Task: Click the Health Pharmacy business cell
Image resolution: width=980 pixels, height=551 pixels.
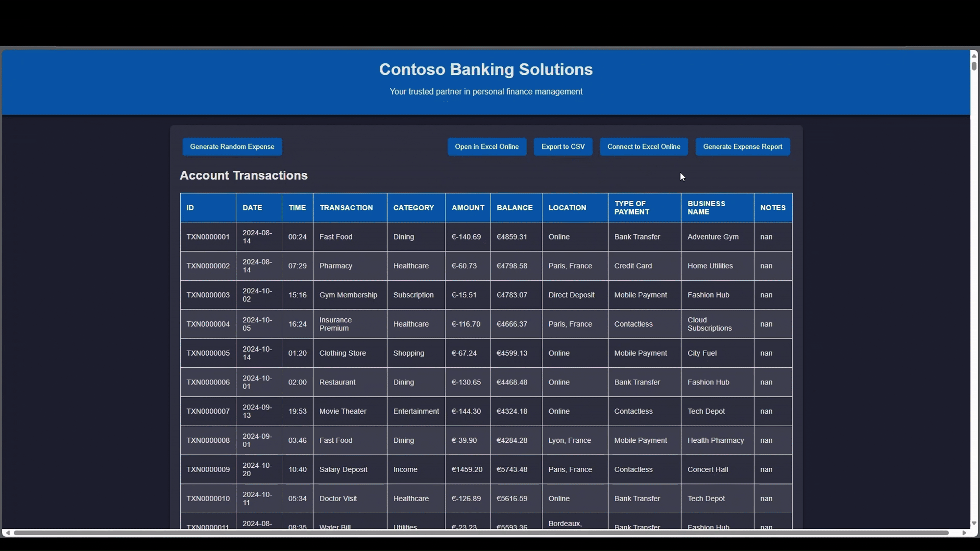Action: point(717,440)
